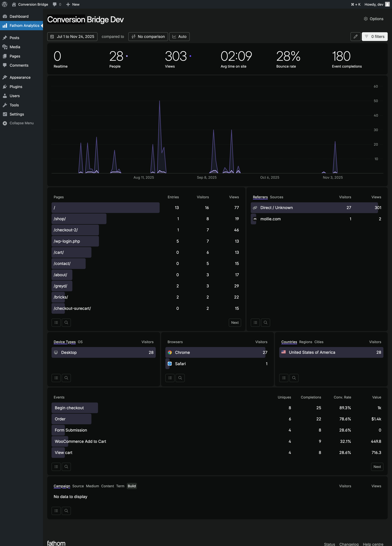Viewport: 392px width, 546px height.
Task: Open the Settings sidebar menu
Action: pos(21,114)
